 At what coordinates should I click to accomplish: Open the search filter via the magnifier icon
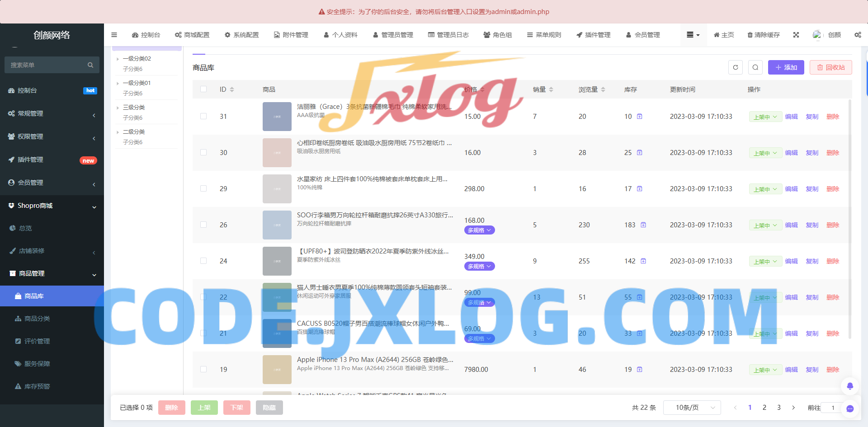pos(755,67)
